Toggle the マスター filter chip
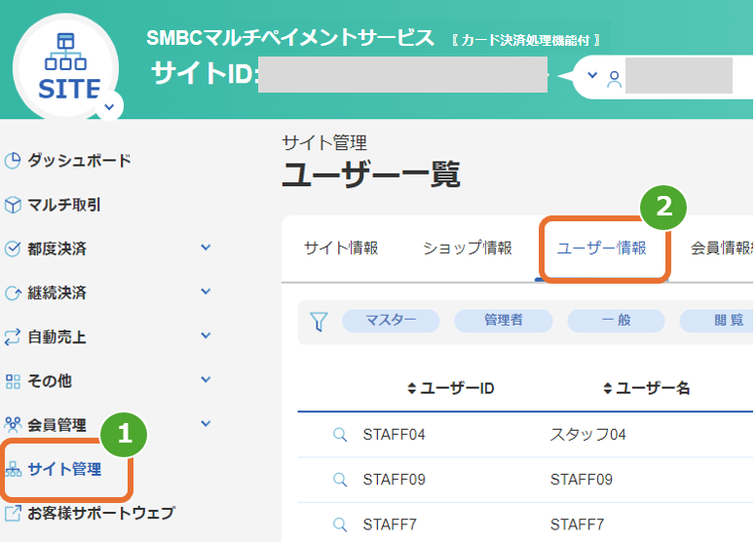 click(x=391, y=321)
